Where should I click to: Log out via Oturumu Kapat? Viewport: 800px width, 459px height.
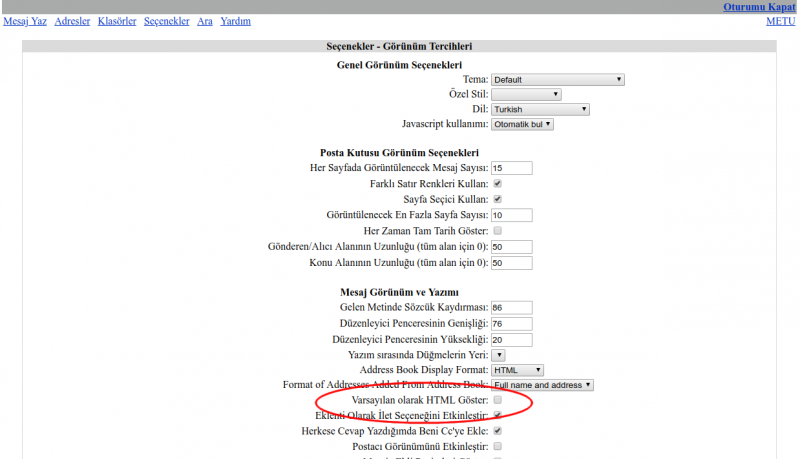[x=759, y=7]
